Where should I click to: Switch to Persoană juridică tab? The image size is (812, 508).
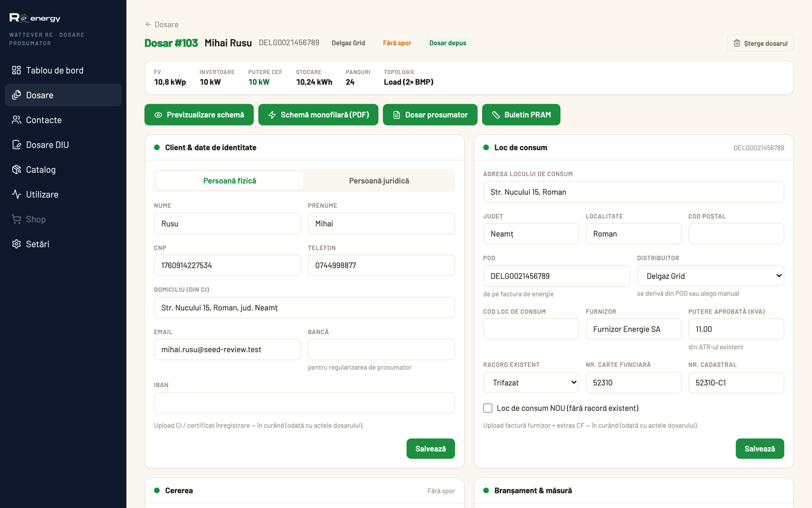(x=379, y=181)
